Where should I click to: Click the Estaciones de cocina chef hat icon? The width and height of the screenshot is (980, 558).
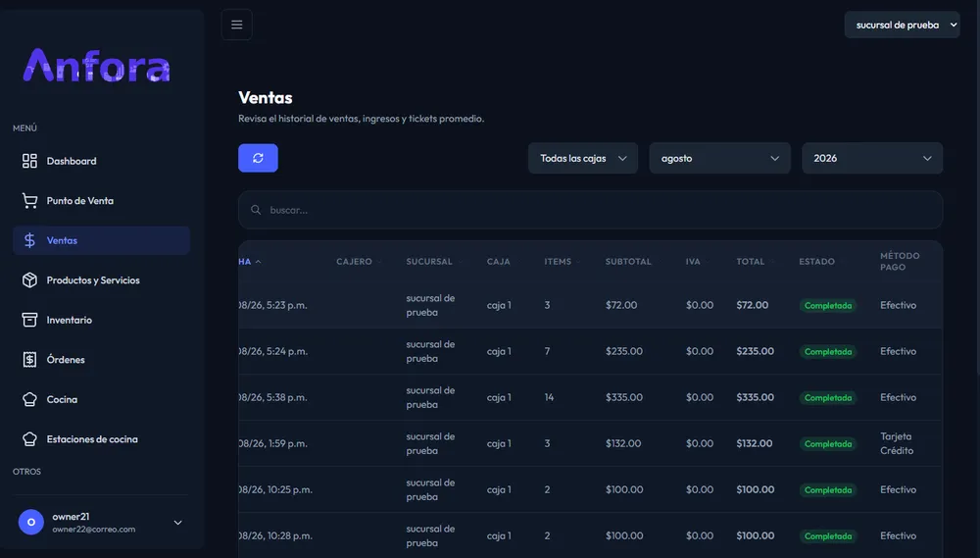click(x=29, y=439)
